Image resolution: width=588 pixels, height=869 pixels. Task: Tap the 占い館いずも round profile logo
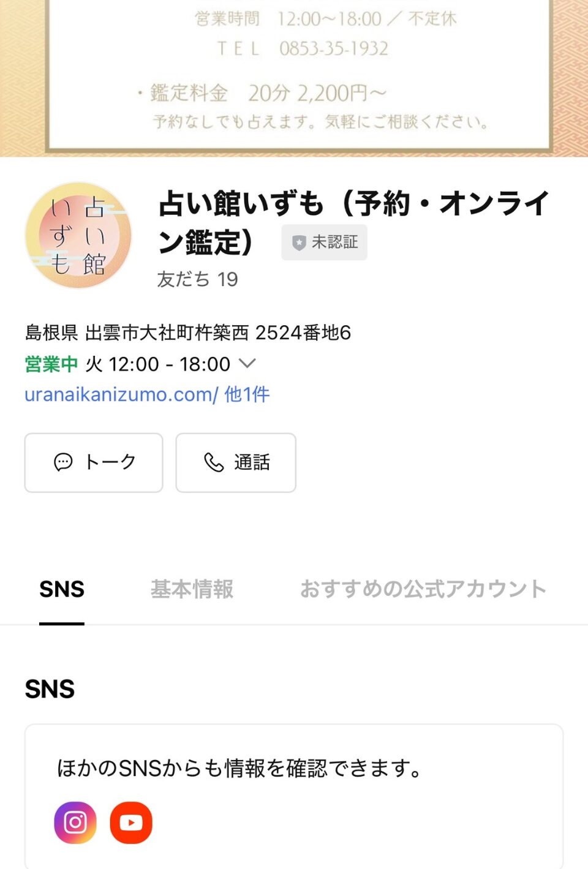click(x=78, y=235)
